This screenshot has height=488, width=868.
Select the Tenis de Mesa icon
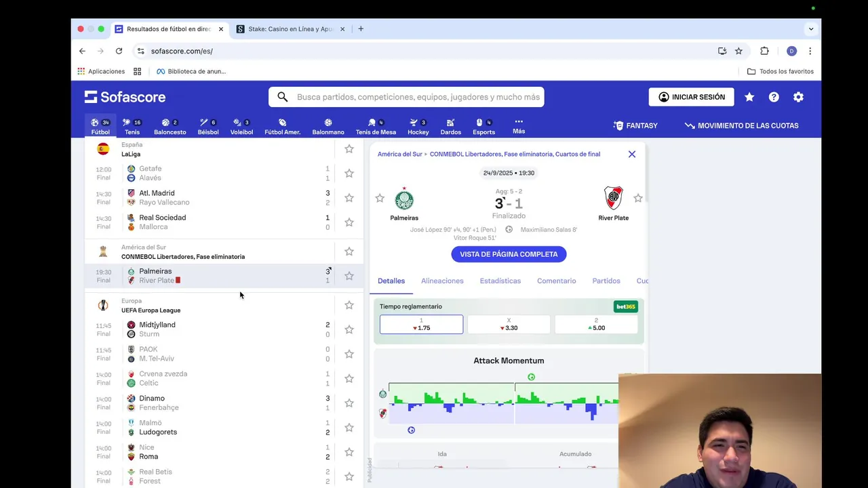tap(376, 126)
